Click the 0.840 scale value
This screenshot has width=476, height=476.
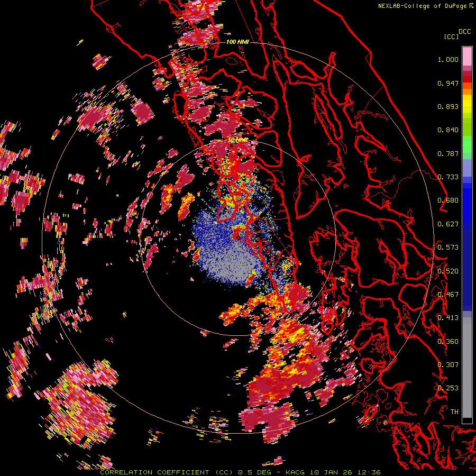tap(448, 130)
